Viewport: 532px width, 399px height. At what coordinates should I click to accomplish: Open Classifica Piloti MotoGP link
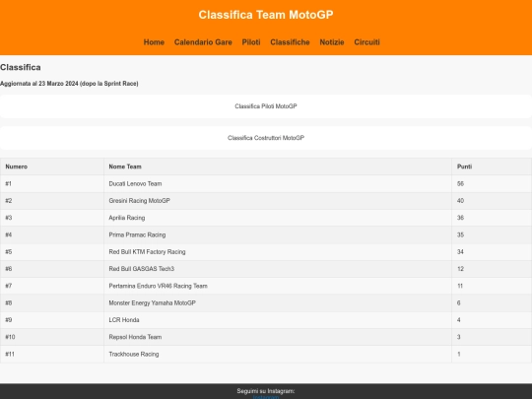[266, 106]
